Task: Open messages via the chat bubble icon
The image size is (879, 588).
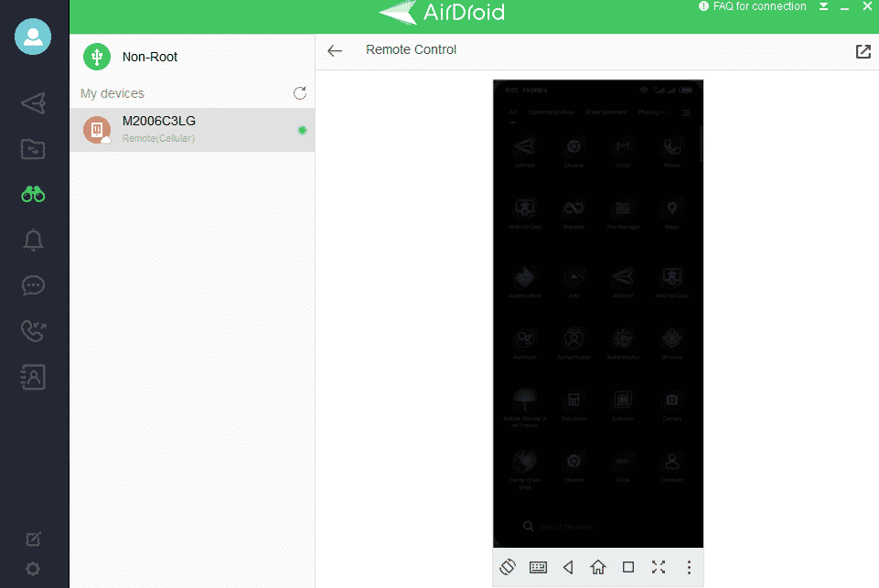Action: point(33,285)
